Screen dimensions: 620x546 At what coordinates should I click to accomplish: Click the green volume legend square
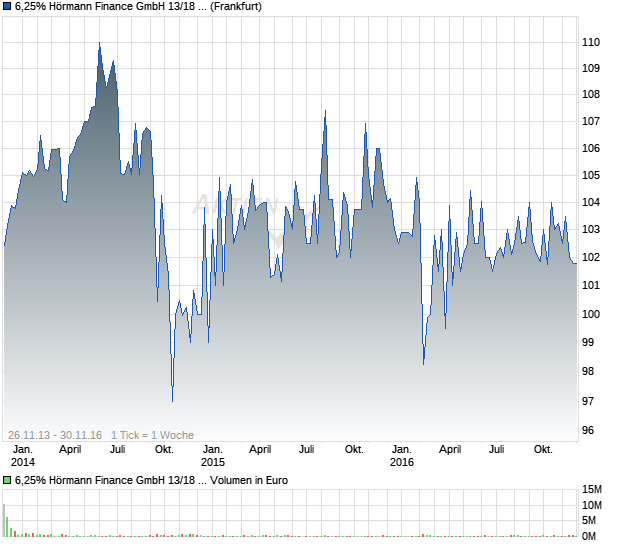pyautogui.click(x=7, y=480)
